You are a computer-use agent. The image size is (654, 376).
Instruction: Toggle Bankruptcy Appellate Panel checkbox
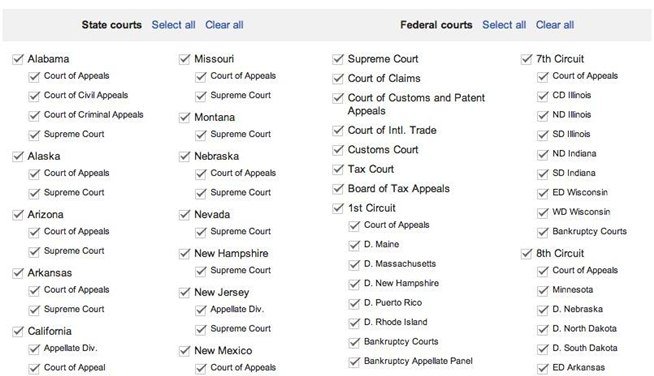pyautogui.click(x=354, y=361)
